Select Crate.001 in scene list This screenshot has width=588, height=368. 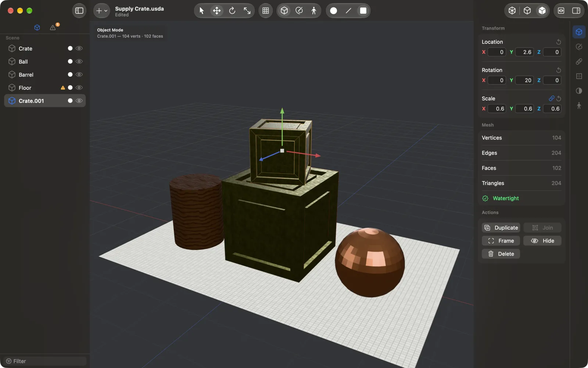45,101
